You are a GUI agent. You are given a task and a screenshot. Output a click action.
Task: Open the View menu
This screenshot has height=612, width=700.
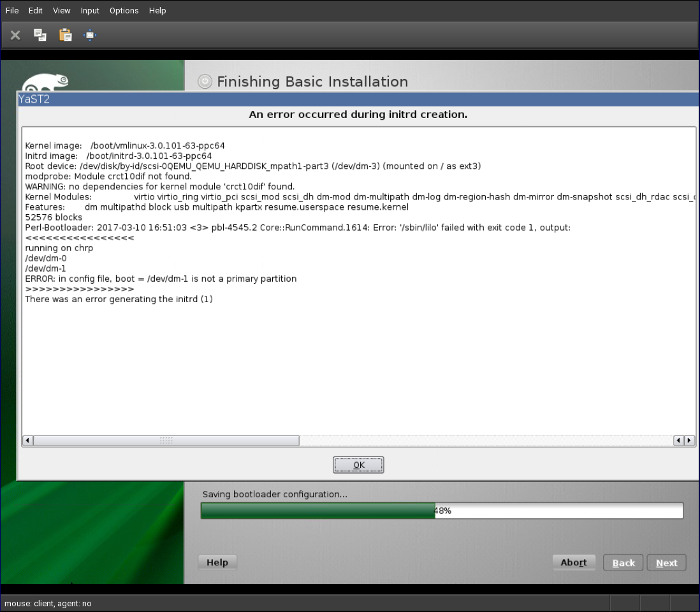pos(62,11)
